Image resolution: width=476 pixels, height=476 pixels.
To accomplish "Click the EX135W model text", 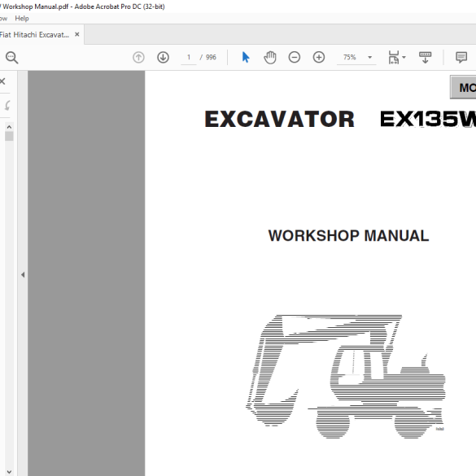I will pyautogui.click(x=428, y=119).
